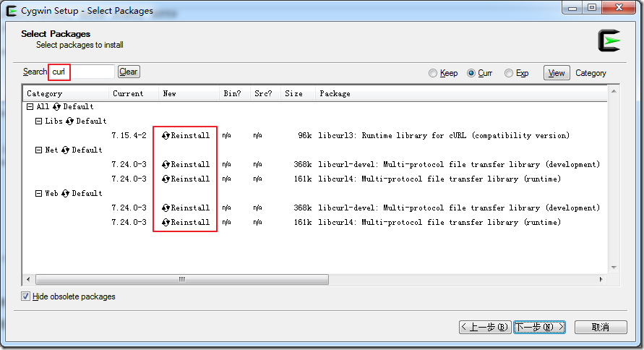Select the libcurl3 Runtime library package text
644x350 pixels.
coord(444,135)
